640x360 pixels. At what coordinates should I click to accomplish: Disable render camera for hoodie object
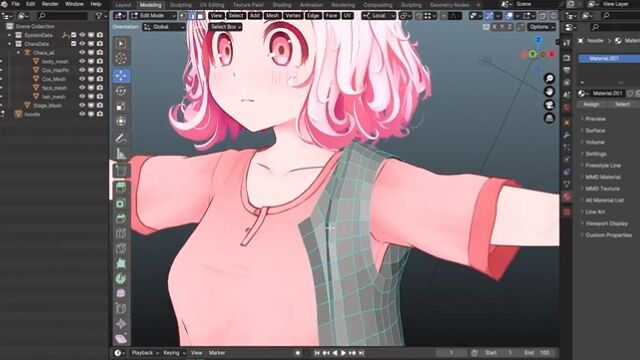100,114
